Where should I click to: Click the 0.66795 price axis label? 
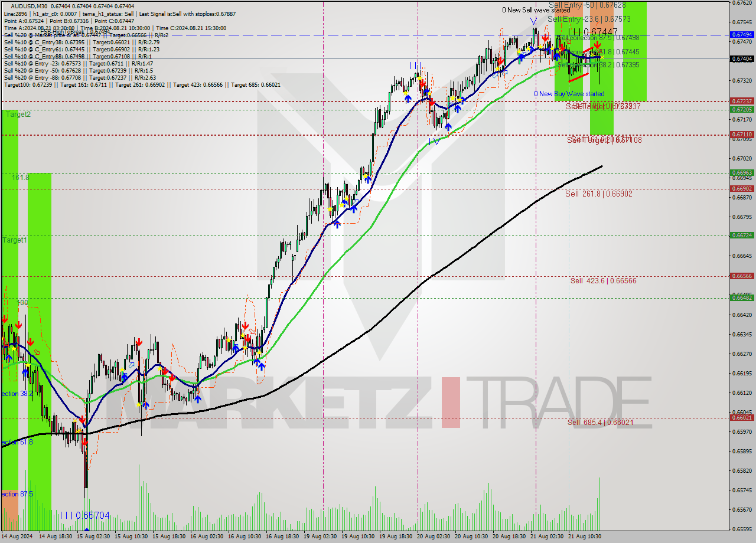click(742, 217)
